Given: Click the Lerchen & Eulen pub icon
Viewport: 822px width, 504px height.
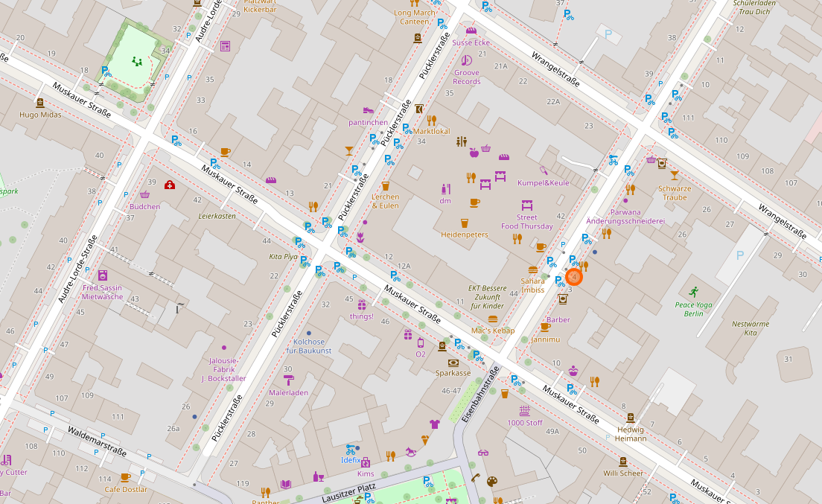Looking at the screenshot, I should [386, 186].
